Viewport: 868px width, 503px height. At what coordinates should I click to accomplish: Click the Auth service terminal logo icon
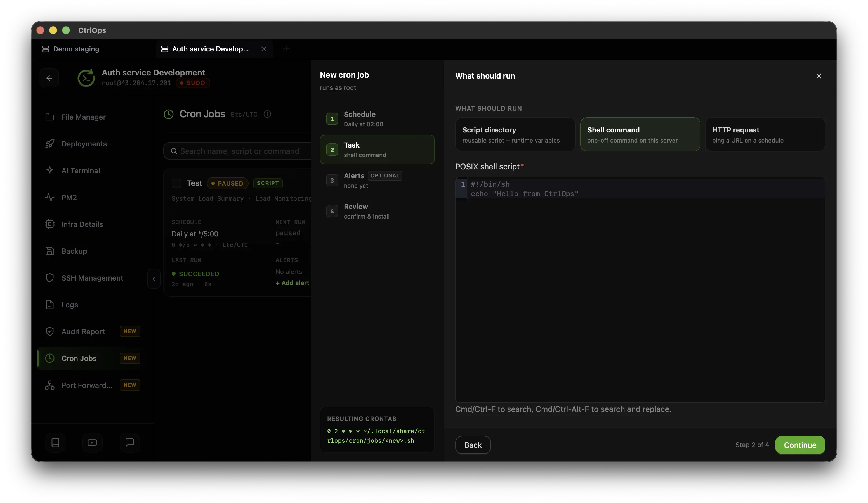(x=86, y=78)
